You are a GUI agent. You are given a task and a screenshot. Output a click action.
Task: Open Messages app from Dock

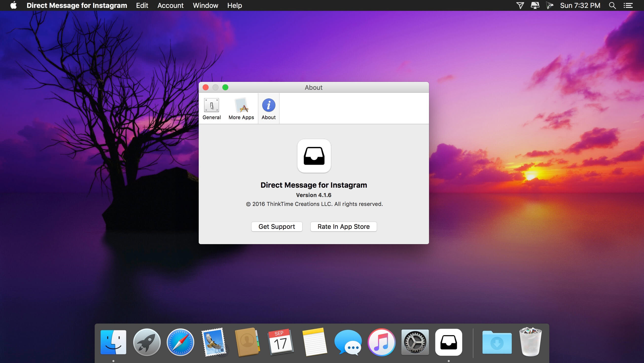coord(349,343)
